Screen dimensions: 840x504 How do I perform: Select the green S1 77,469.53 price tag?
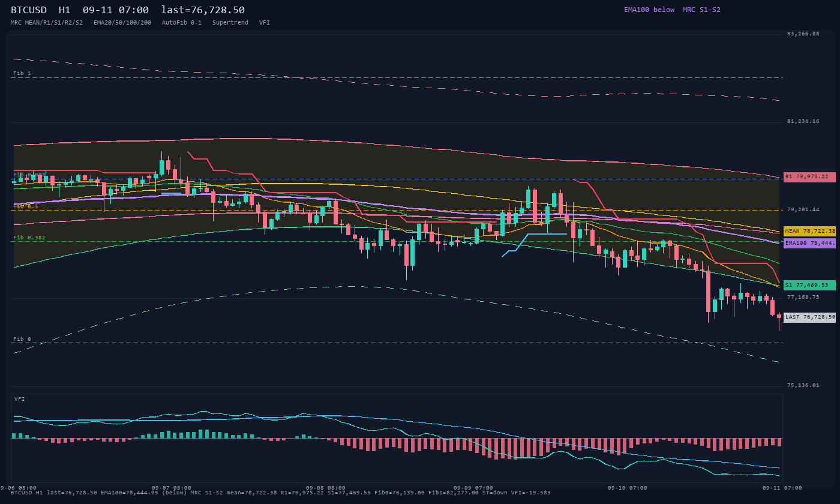[809, 285]
